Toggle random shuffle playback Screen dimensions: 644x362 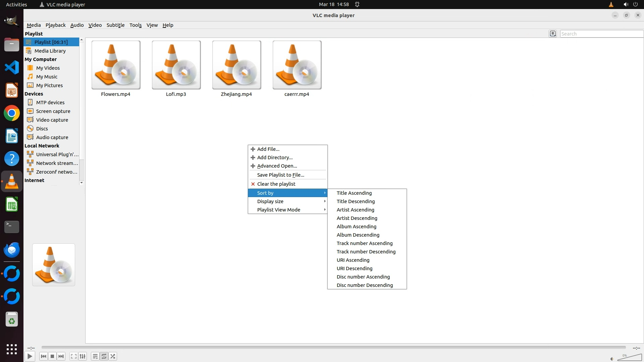(x=113, y=356)
